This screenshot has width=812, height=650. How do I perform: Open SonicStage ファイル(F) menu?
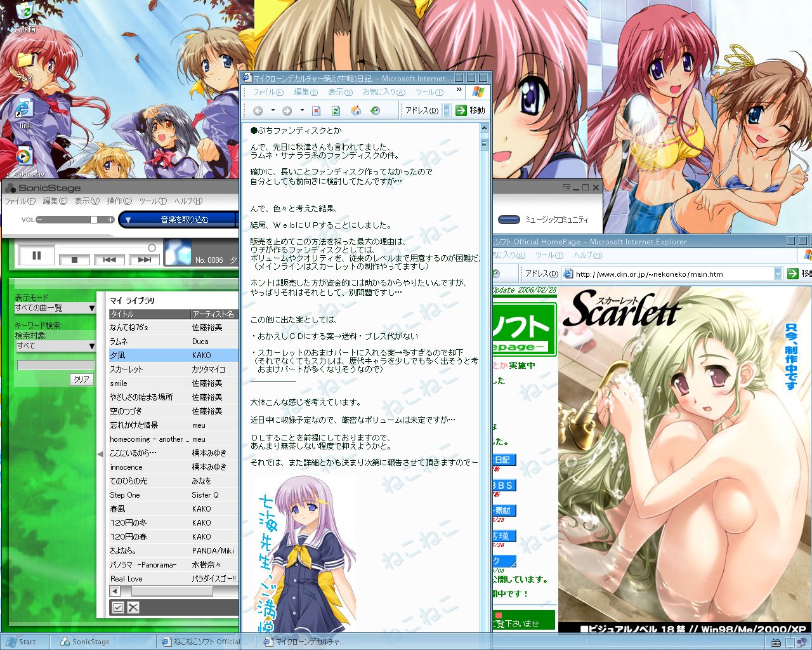pyautogui.click(x=20, y=201)
